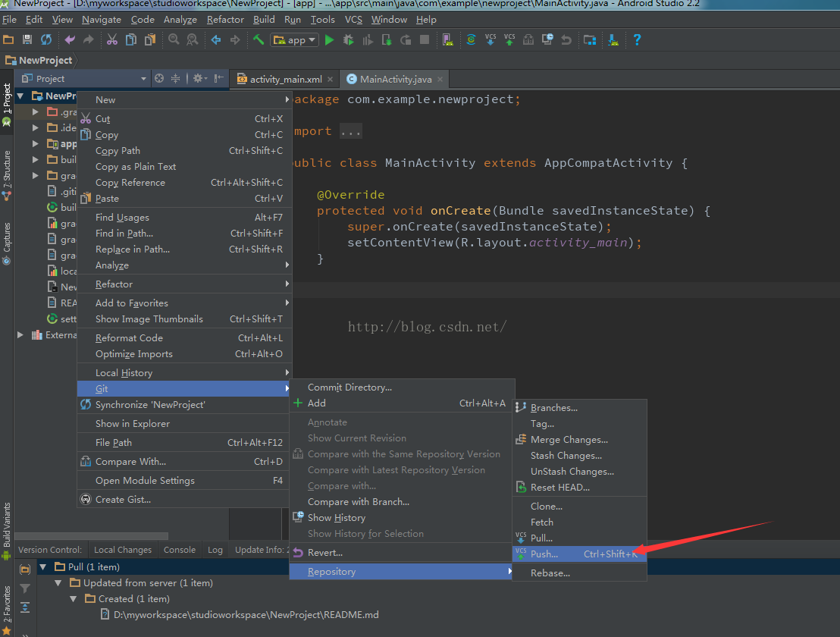840x637 pixels.
Task: Click the Make Project hammer icon
Action: (x=259, y=39)
